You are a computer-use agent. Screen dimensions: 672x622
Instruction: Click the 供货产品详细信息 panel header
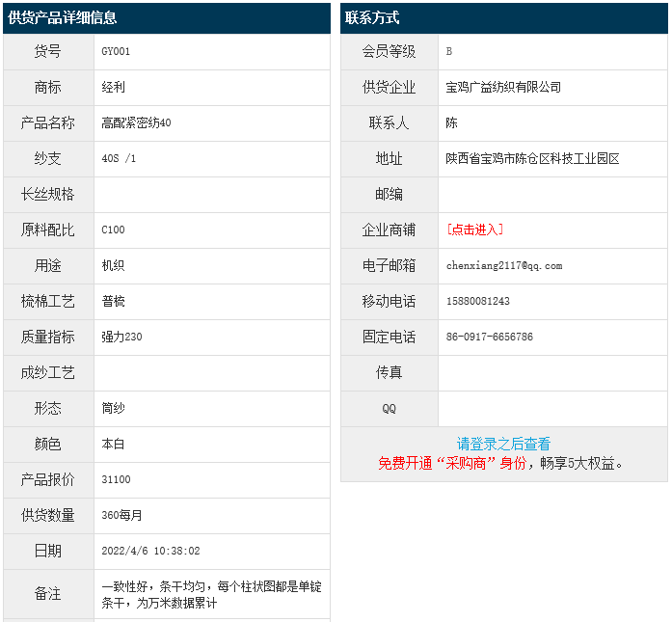(x=63, y=17)
